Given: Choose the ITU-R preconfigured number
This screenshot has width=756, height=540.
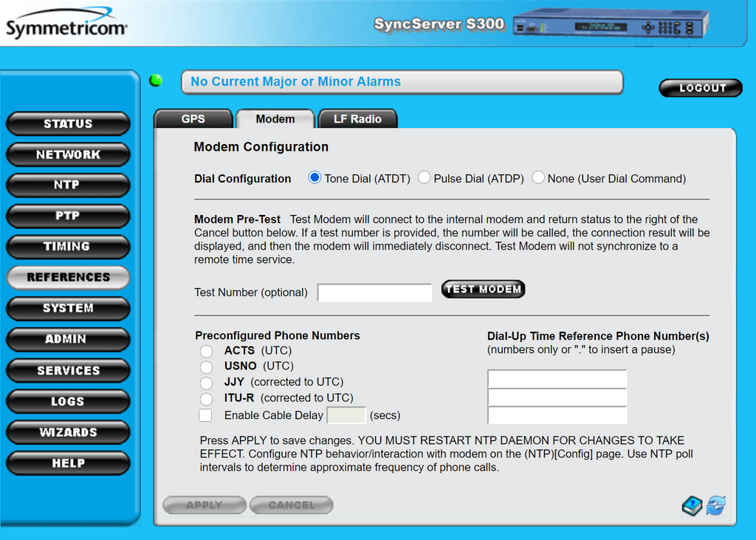Looking at the screenshot, I should pos(206,399).
